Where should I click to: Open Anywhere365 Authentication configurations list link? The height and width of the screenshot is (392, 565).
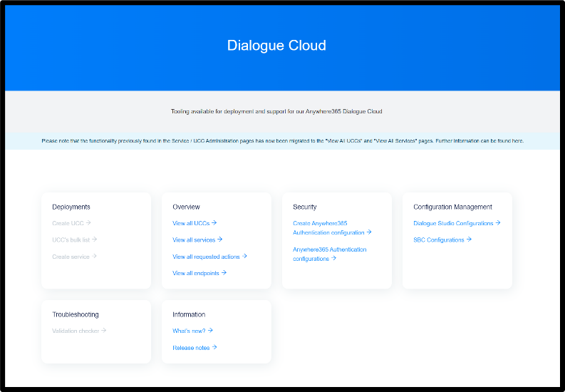(x=329, y=254)
